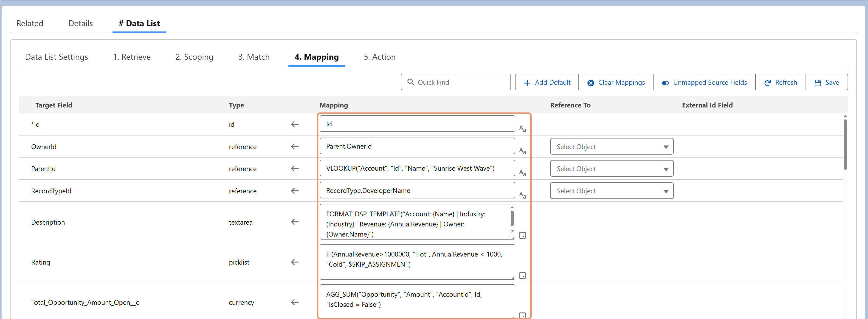Open the 5. Action tab
The width and height of the screenshot is (868, 319).
379,57
